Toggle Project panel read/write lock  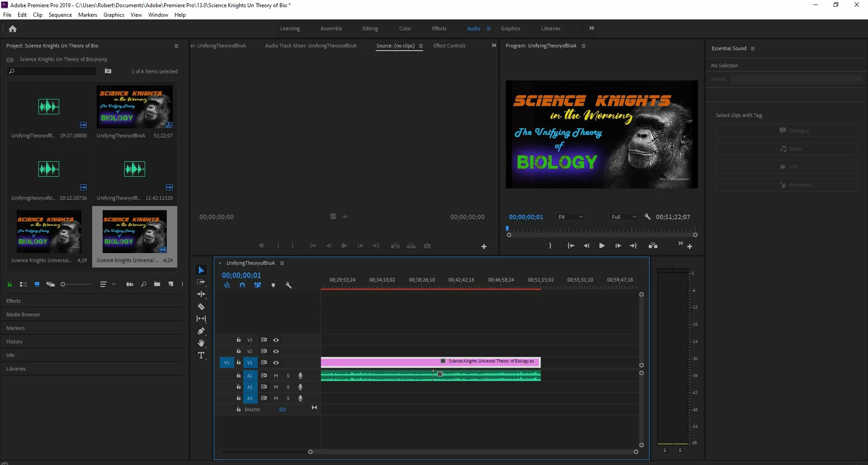tap(9, 284)
